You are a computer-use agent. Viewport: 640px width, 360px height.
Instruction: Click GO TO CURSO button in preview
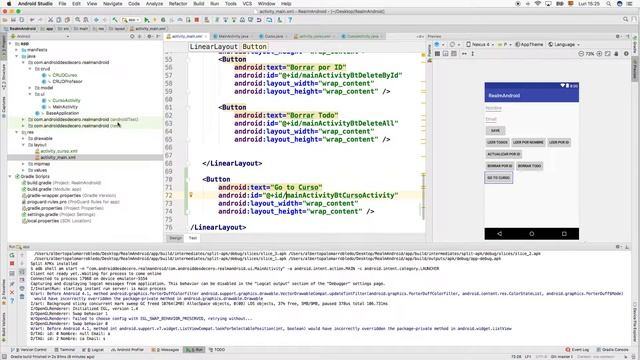(498, 178)
